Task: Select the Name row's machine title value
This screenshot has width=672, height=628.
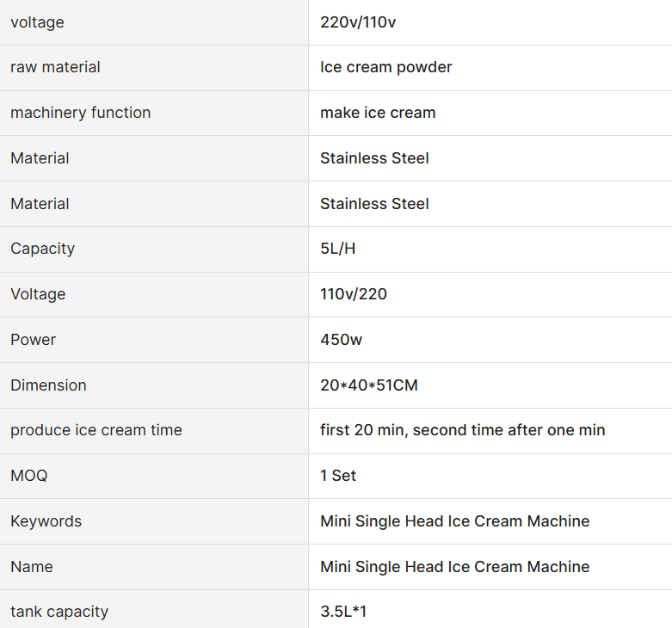Action: pos(454,567)
